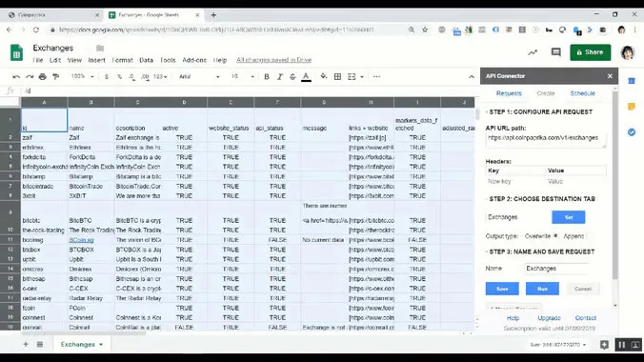Click the Share button
The image size is (644, 362).
(x=591, y=52)
